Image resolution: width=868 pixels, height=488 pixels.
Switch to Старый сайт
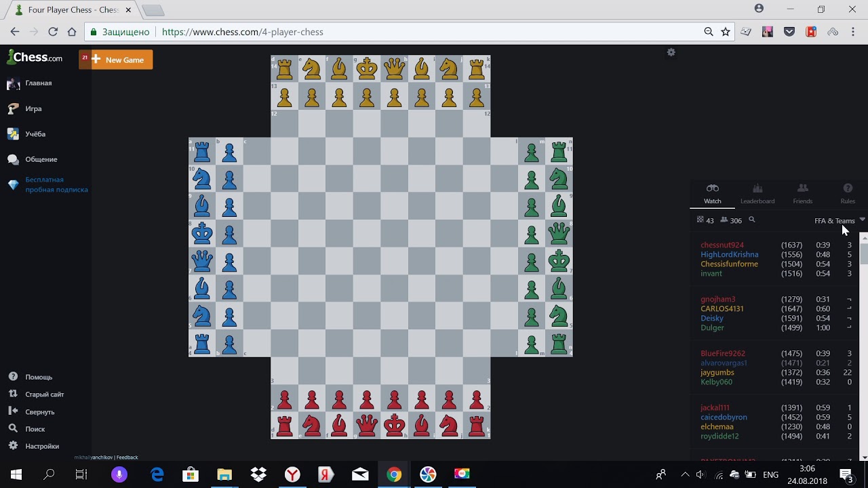click(x=45, y=394)
